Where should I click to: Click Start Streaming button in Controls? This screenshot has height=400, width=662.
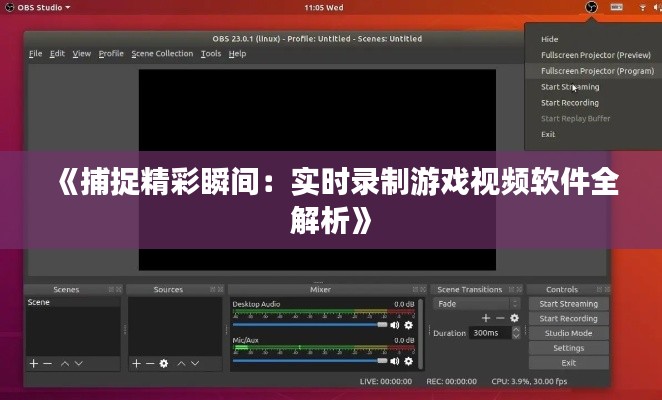point(569,304)
